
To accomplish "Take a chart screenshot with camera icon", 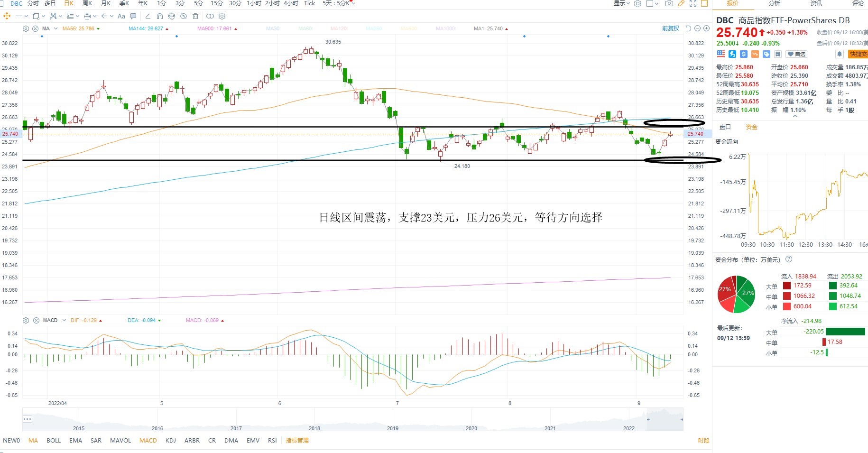I will (x=669, y=3).
